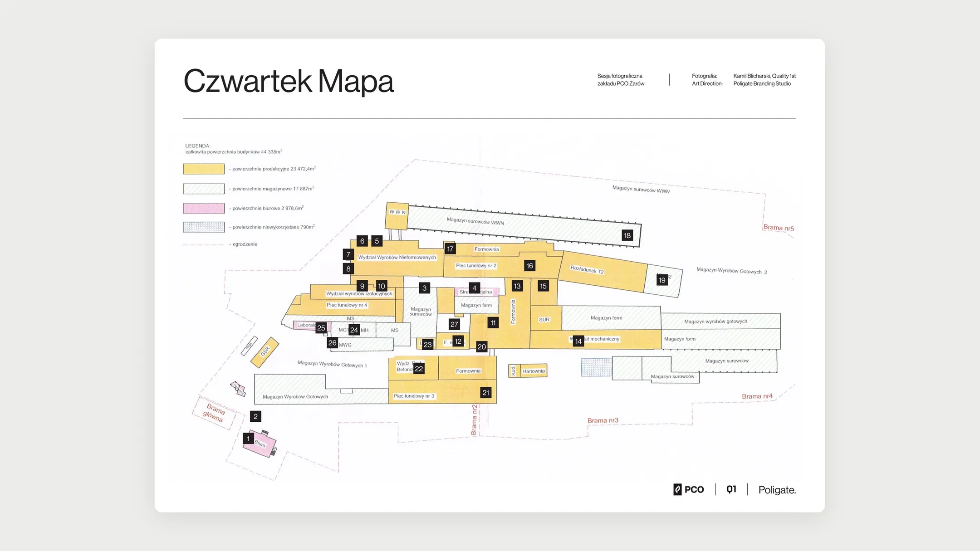Click the Kamil Blicharski, Quality 1st credit

[764, 76]
